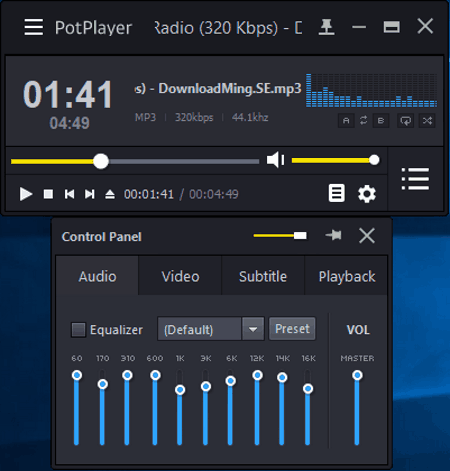Click the 310 Hz equalizer band slider
The image size is (450, 471).
127,407
